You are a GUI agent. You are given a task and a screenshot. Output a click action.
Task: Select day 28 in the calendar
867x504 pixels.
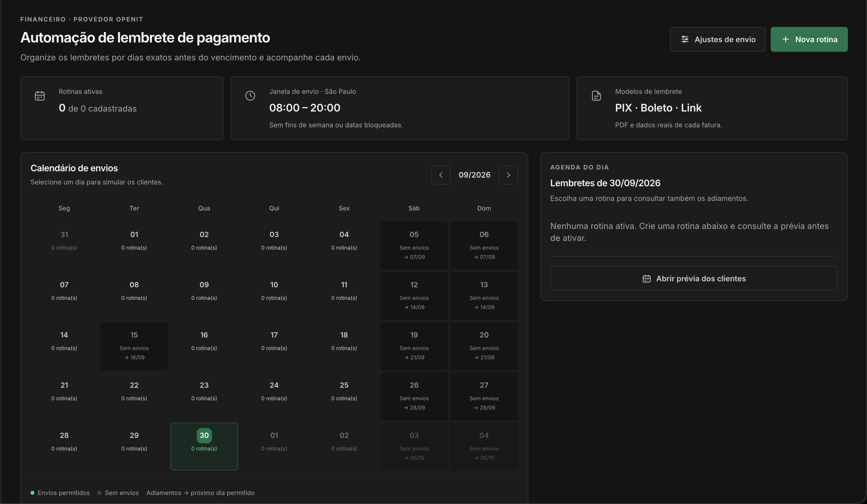(64, 446)
